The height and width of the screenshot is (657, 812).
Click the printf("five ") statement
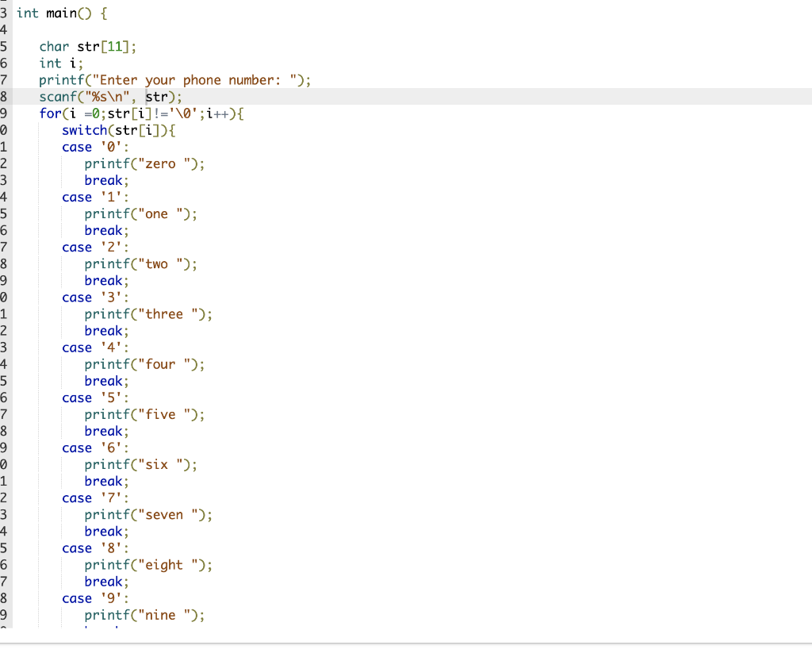pos(143,413)
